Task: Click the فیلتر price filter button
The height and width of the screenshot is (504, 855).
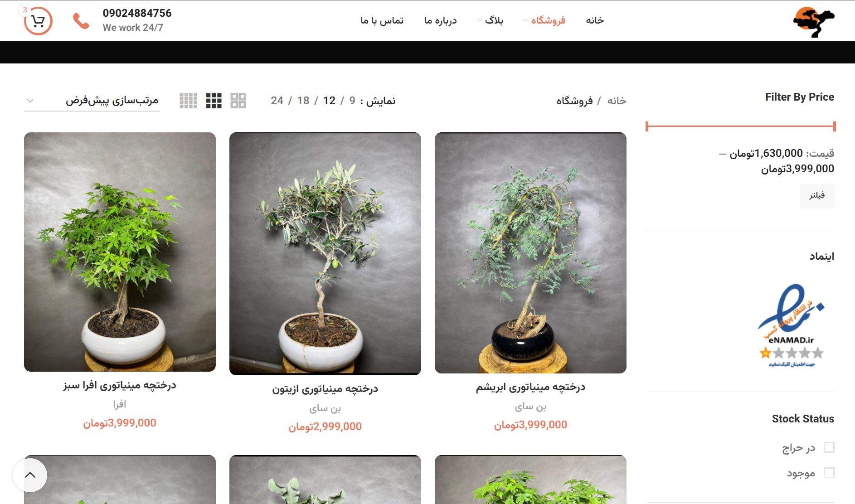Action: pos(817,196)
